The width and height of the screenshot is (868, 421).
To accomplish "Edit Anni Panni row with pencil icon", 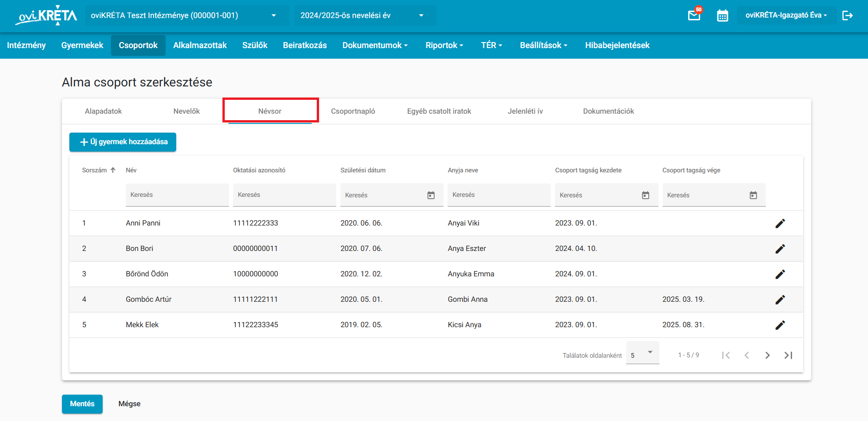I will coord(780,223).
